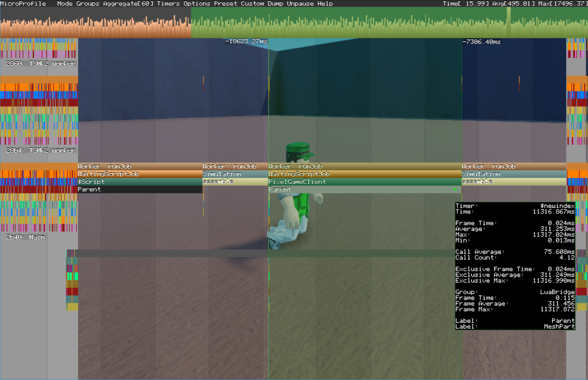Click the -7306.40ms time marker

[x=481, y=42]
